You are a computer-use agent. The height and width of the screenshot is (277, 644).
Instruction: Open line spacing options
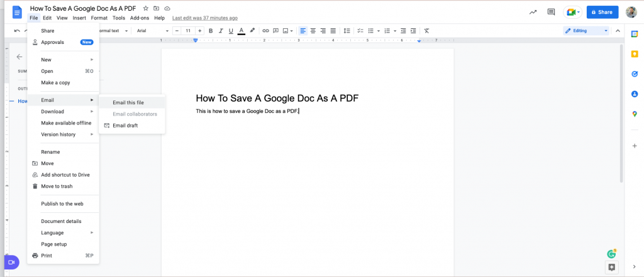(347, 31)
